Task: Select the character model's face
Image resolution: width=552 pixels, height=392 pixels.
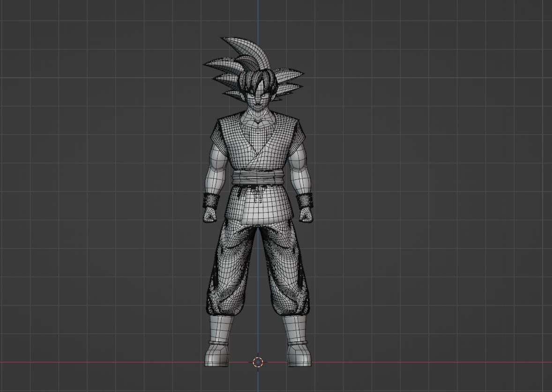Action: click(x=259, y=98)
